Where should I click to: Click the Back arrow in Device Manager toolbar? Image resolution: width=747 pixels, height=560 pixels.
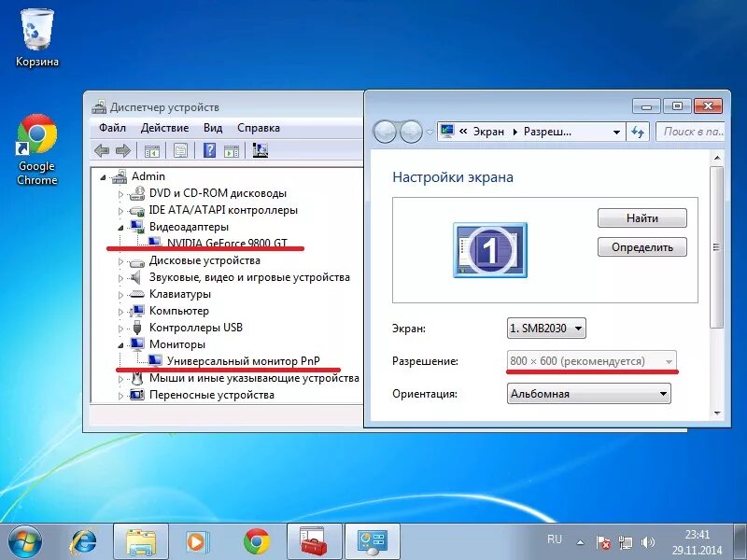tap(102, 151)
